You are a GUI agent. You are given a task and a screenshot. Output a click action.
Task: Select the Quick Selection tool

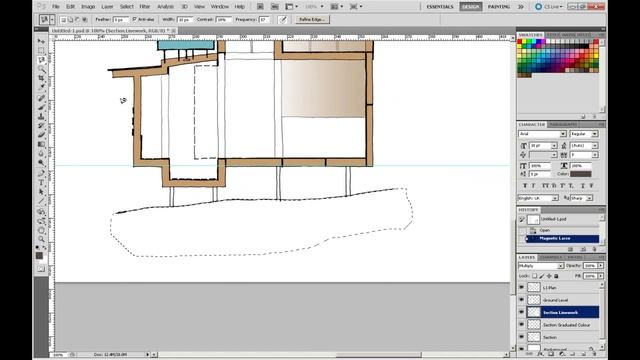[41, 69]
